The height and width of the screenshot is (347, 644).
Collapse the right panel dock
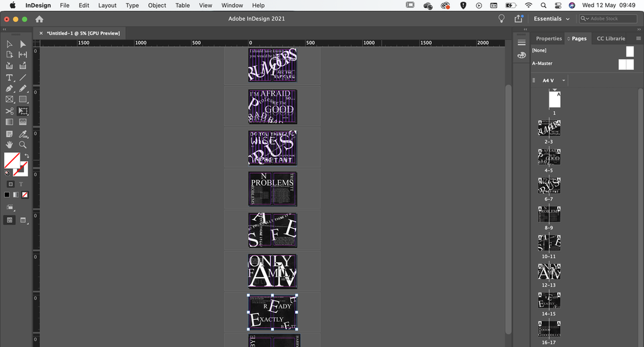pyautogui.click(x=639, y=29)
